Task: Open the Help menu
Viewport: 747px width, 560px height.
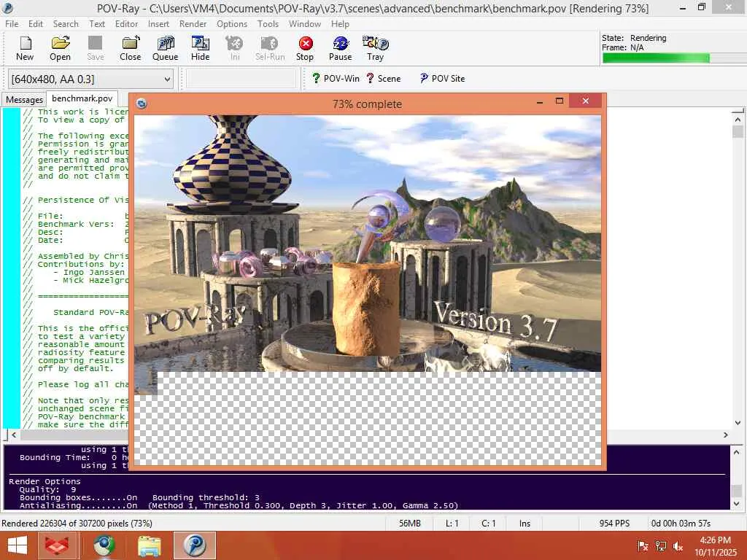Action: pyautogui.click(x=340, y=24)
